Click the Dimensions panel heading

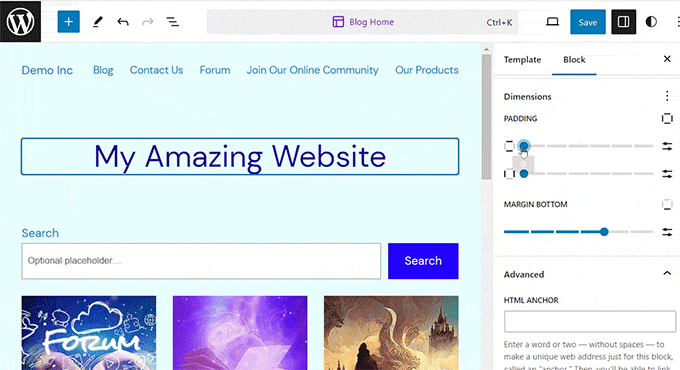point(527,96)
